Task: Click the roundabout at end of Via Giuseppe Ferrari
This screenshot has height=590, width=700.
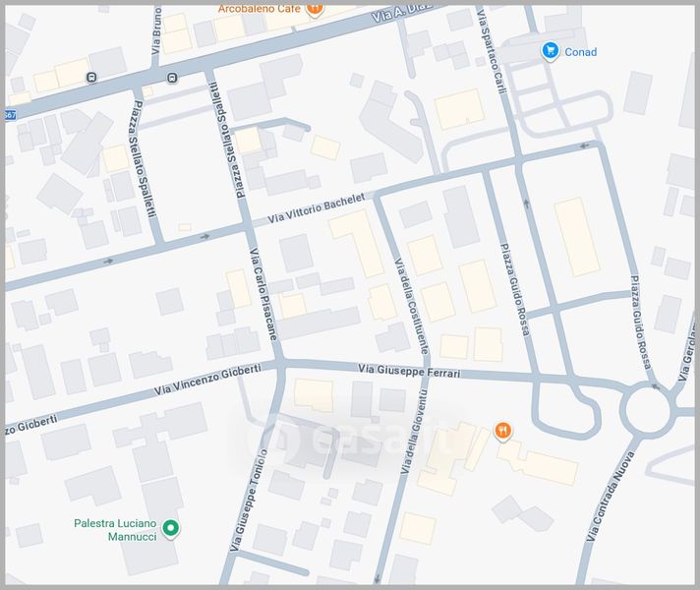Action: click(647, 409)
